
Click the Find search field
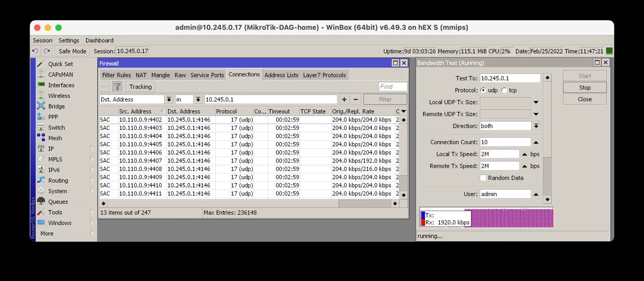pyautogui.click(x=392, y=86)
